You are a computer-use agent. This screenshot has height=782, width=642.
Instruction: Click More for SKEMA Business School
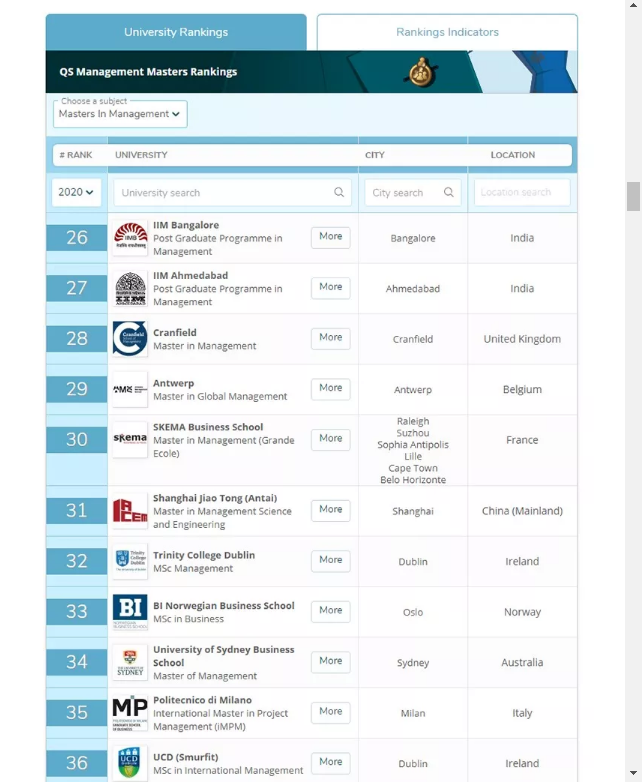pos(331,438)
